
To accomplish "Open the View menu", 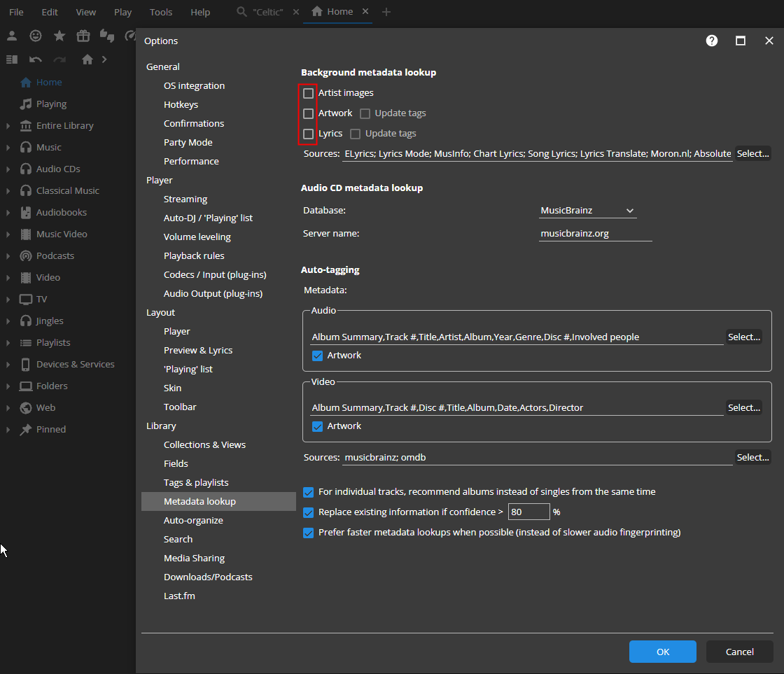I will (x=86, y=12).
